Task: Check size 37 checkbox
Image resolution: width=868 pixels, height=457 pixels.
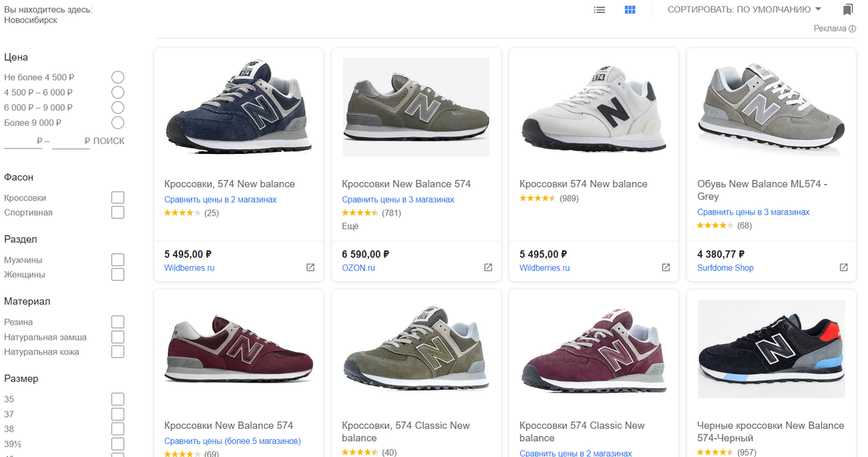Action: point(118,414)
